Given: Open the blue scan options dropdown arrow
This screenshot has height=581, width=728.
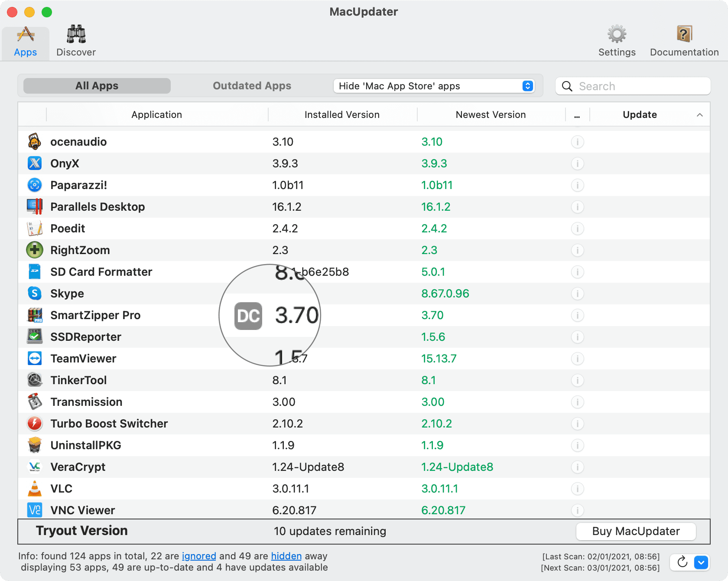Looking at the screenshot, I should pos(701,562).
